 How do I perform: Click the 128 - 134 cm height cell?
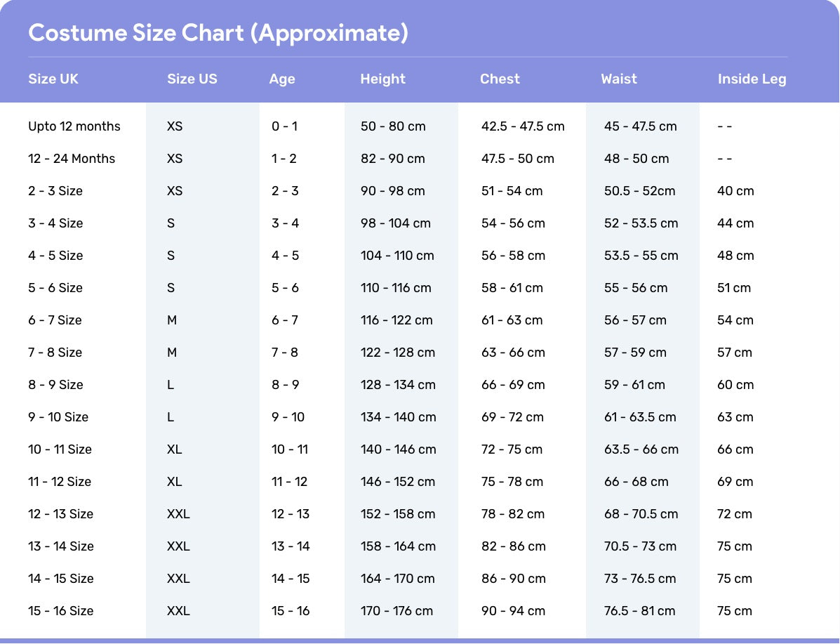(x=398, y=385)
